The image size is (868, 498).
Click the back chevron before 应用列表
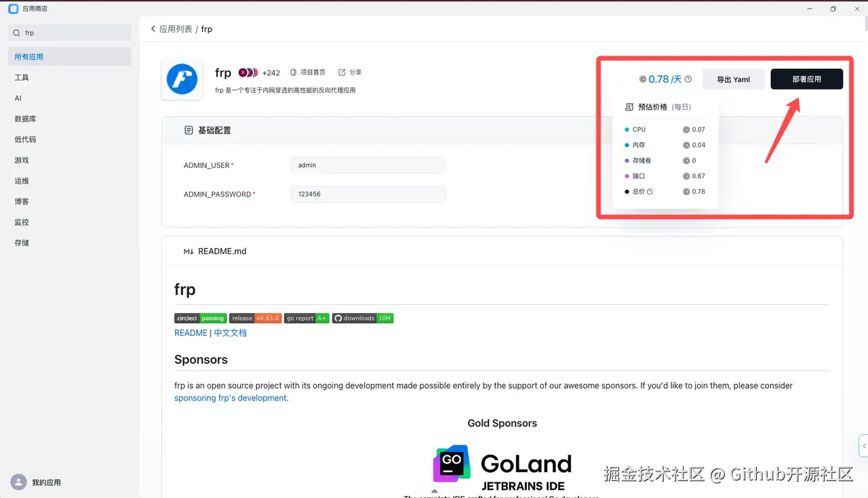(153, 29)
